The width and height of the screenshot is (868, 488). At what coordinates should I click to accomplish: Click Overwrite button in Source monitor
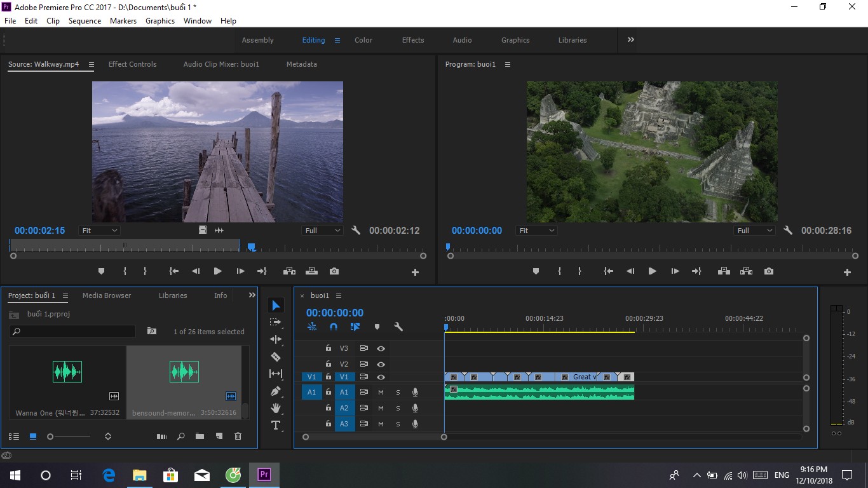(311, 271)
